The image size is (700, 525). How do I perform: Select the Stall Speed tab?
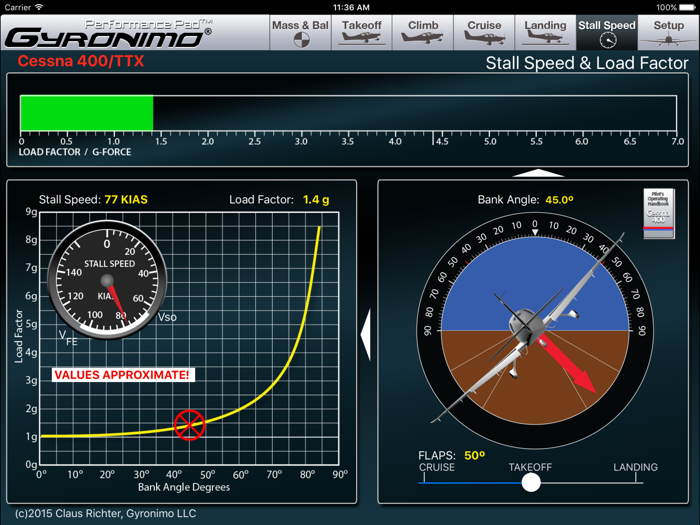[607, 33]
